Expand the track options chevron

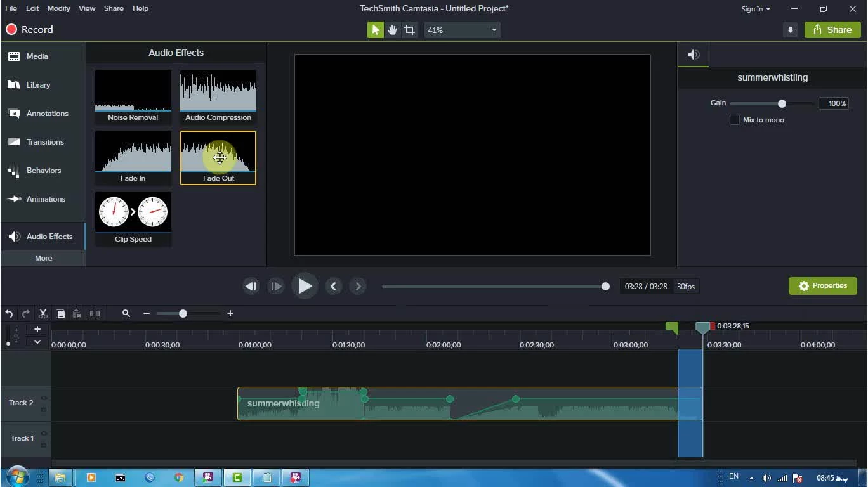[x=37, y=342]
